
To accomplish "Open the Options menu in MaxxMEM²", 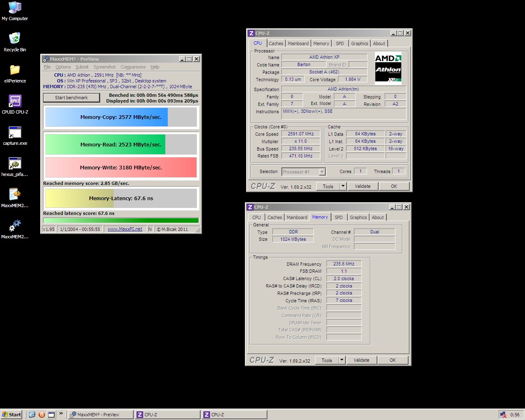I will (x=63, y=67).
